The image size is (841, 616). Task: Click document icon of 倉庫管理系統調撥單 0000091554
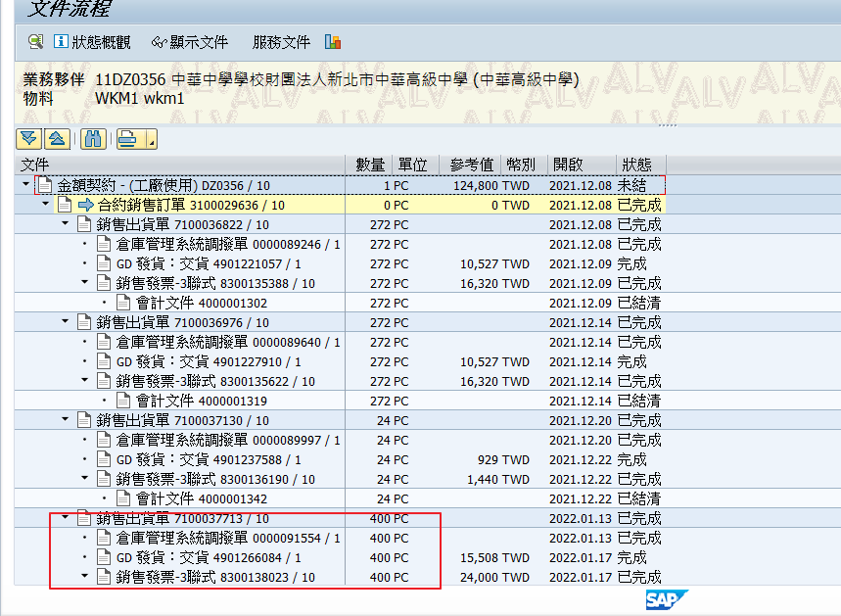tap(104, 538)
